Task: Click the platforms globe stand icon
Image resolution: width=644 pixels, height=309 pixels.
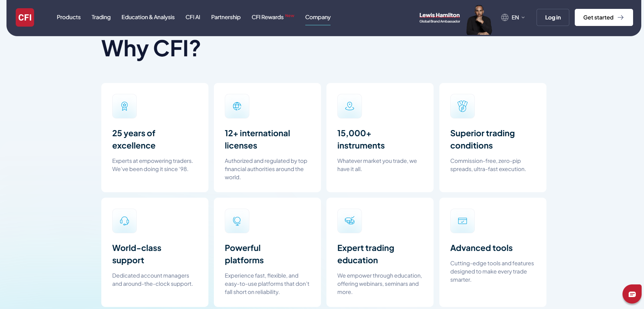Action: pos(237,221)
